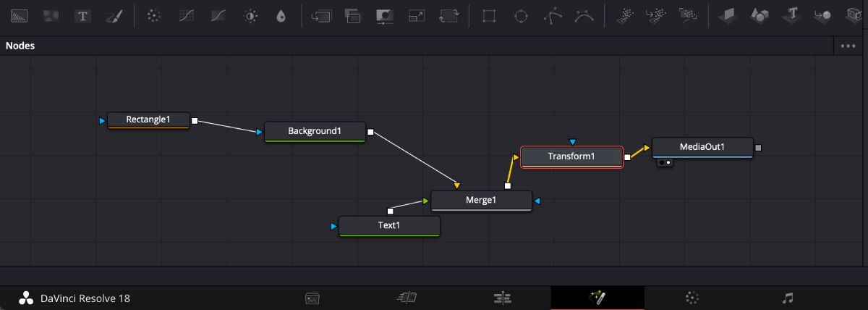Switch to the Cut page
The image size is (868, 310).
click(x=407, y=298)
